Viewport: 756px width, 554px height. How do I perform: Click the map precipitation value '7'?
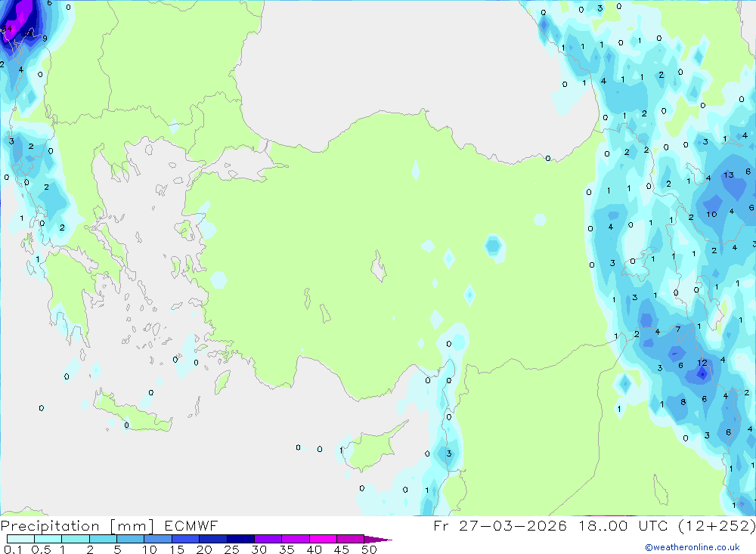point(678,330)
